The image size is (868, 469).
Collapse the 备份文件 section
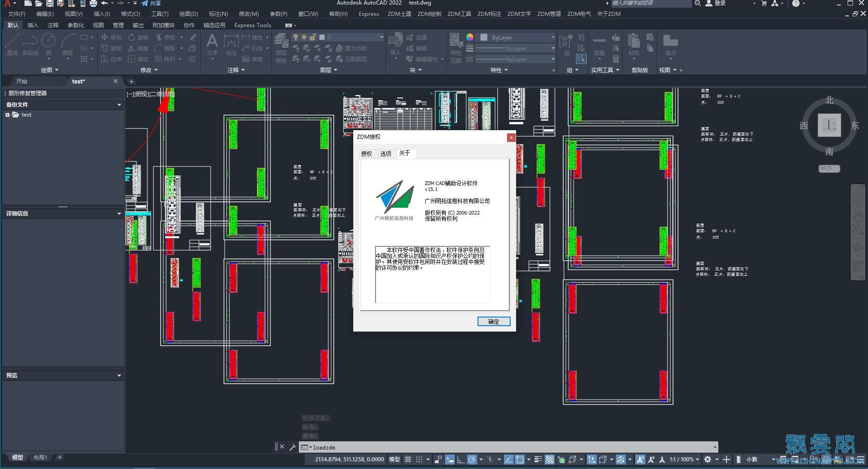click(119, 105)
